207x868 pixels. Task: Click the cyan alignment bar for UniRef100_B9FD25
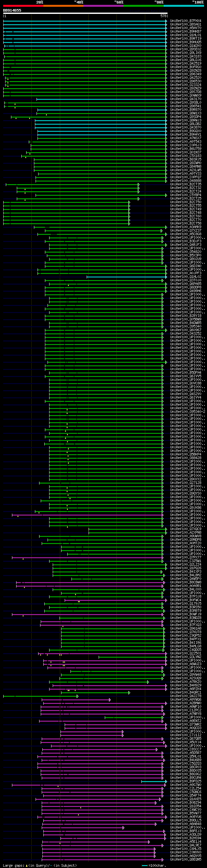154,782
